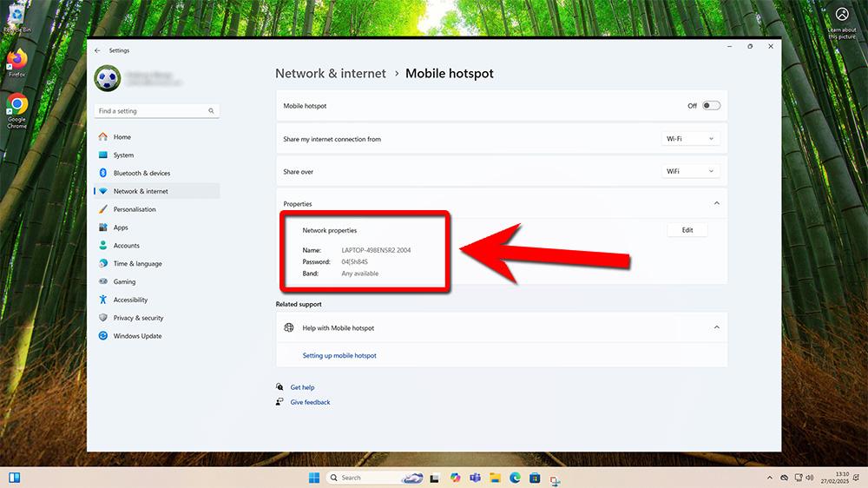
Task: Open Firefox from the desktop
Action: pyautogui.click(x=16, y=61)
